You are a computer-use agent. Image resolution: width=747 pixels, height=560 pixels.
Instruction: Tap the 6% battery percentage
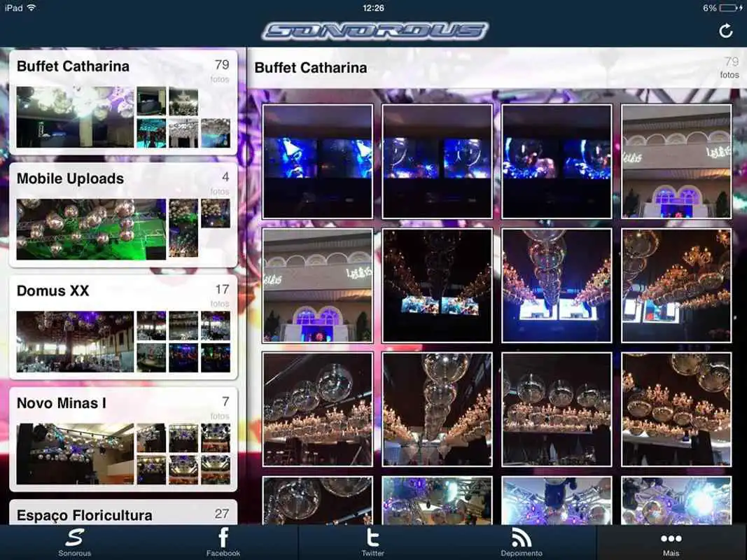709,8
